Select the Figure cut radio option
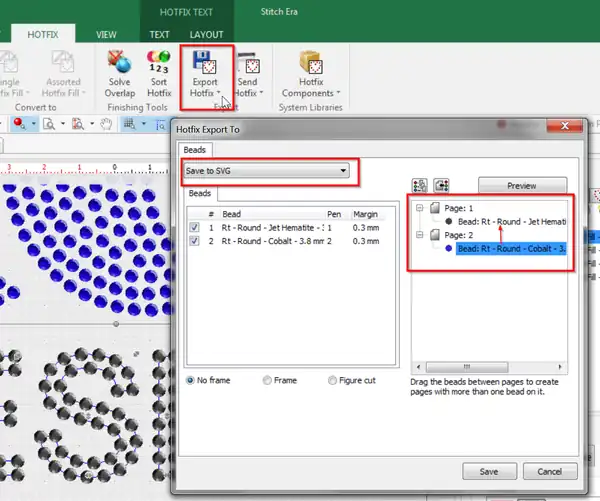The width and height of the screenshot is (600, 501). 334,380
